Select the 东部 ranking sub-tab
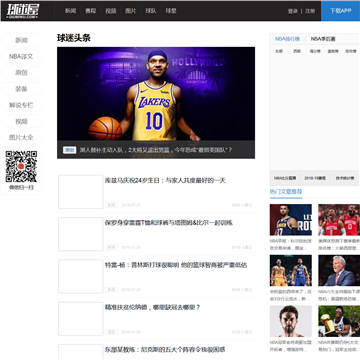 [279, 51]
